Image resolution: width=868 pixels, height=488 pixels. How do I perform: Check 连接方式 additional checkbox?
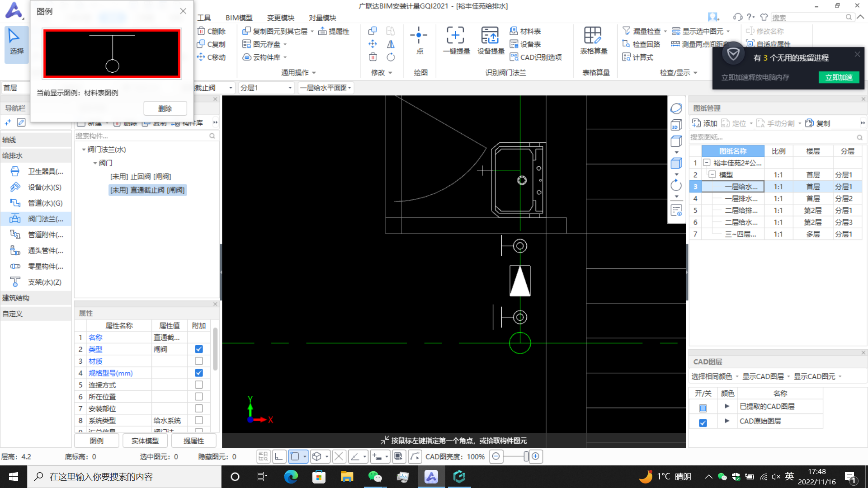coord(199,385)
